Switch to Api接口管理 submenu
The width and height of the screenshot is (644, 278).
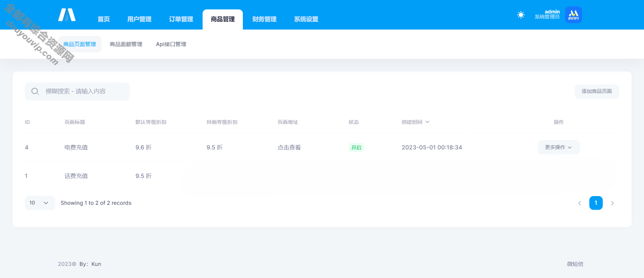click(x=171, y=44)
